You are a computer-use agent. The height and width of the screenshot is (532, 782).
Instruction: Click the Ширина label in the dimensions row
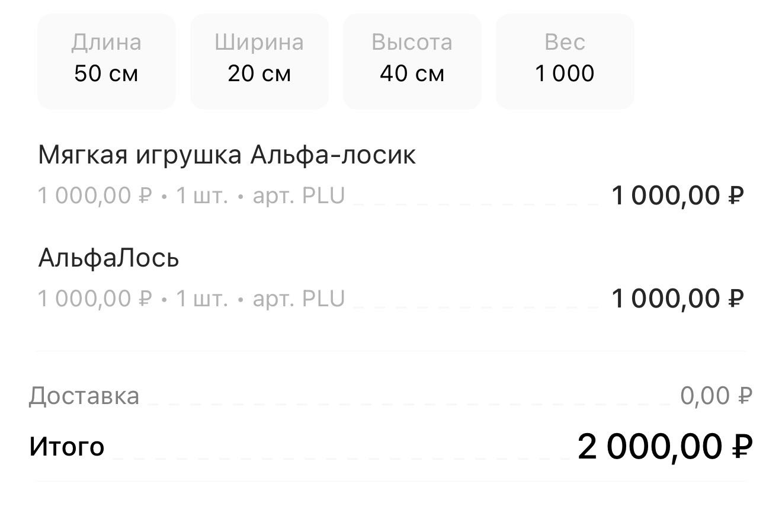tap(259, 43)
